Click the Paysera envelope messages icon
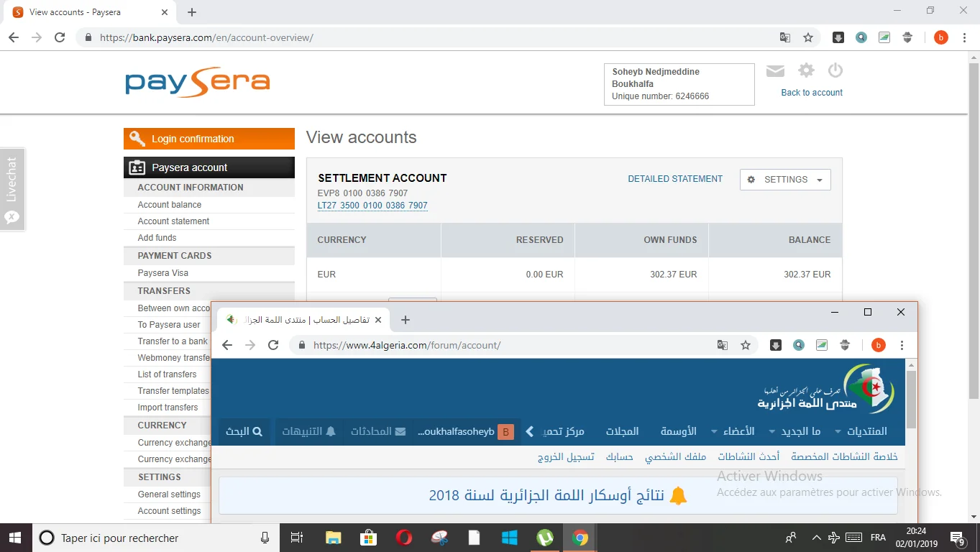 tap(775, 70)
